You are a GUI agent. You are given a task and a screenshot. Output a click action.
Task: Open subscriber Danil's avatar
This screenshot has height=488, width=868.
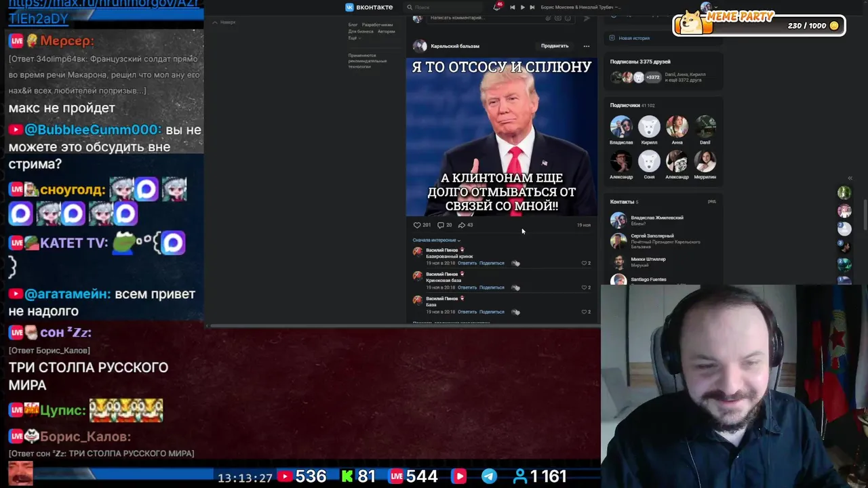coord(705,127)
